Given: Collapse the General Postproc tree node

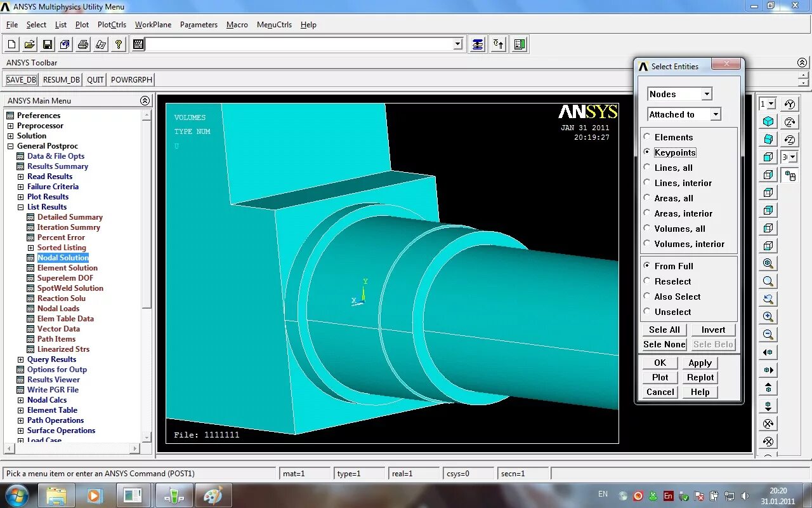Looking at the screenshot, I should 10,146.
